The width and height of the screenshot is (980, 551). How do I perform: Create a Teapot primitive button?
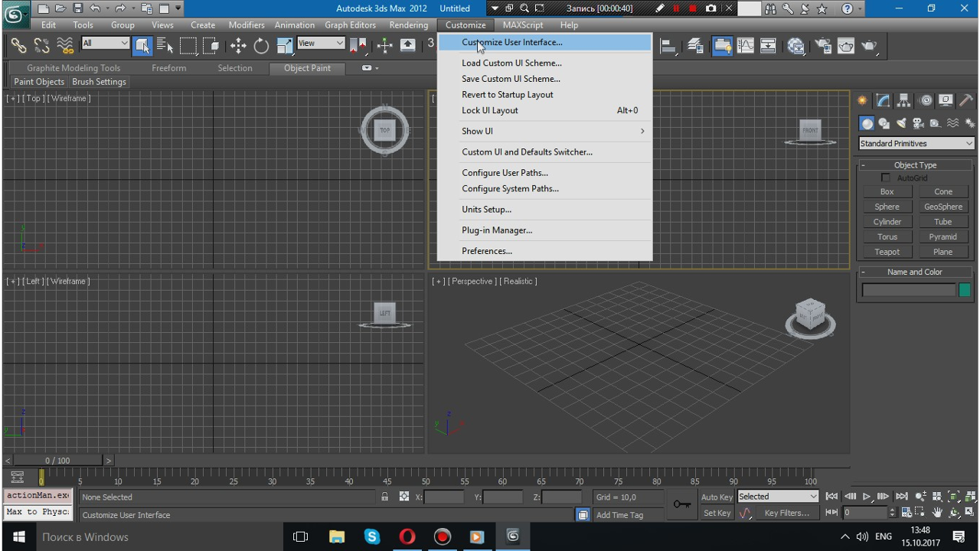click(x=887, y=252)
